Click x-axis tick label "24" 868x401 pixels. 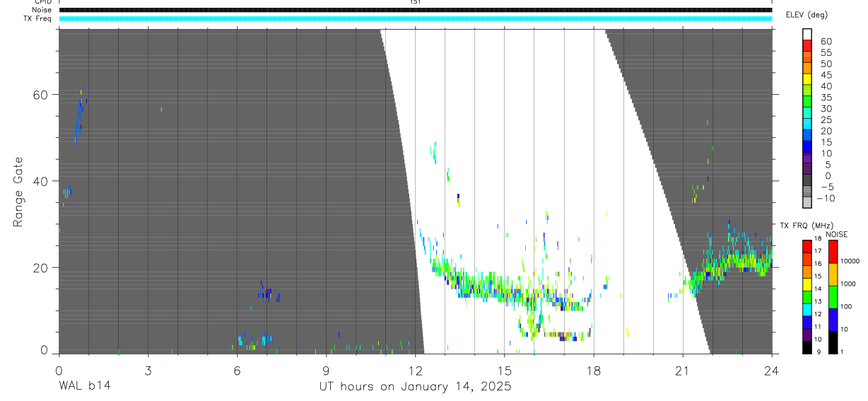pos(771,370)
